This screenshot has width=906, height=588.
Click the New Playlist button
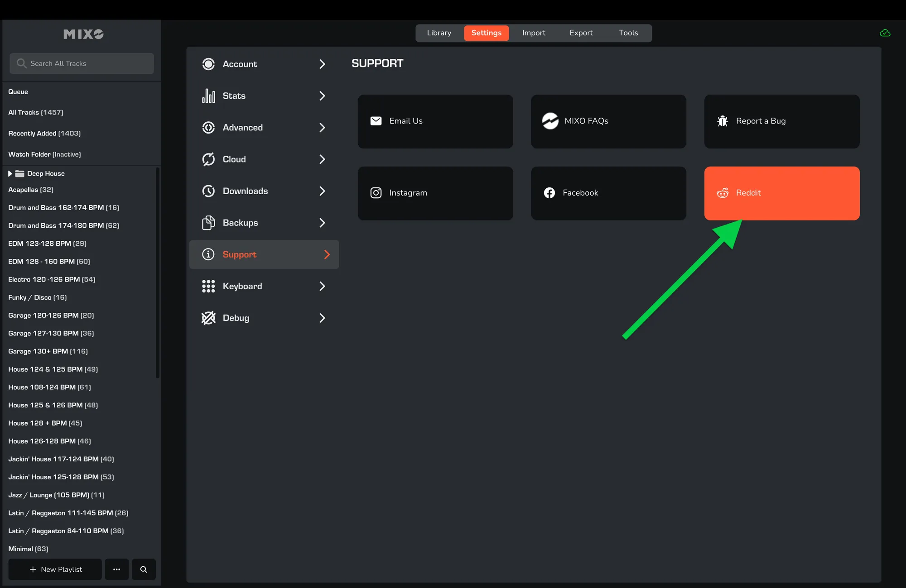[x=55, y=569]
